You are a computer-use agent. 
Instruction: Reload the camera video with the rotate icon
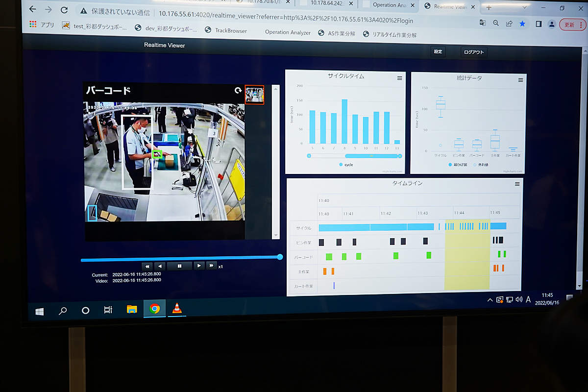coord(238,91)
